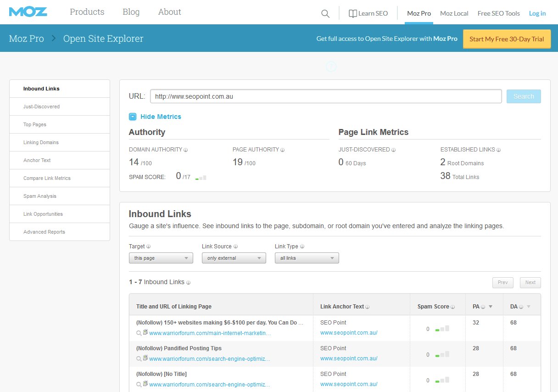Click breadcrumb chevron after Moz Pro

click(54, 39)
